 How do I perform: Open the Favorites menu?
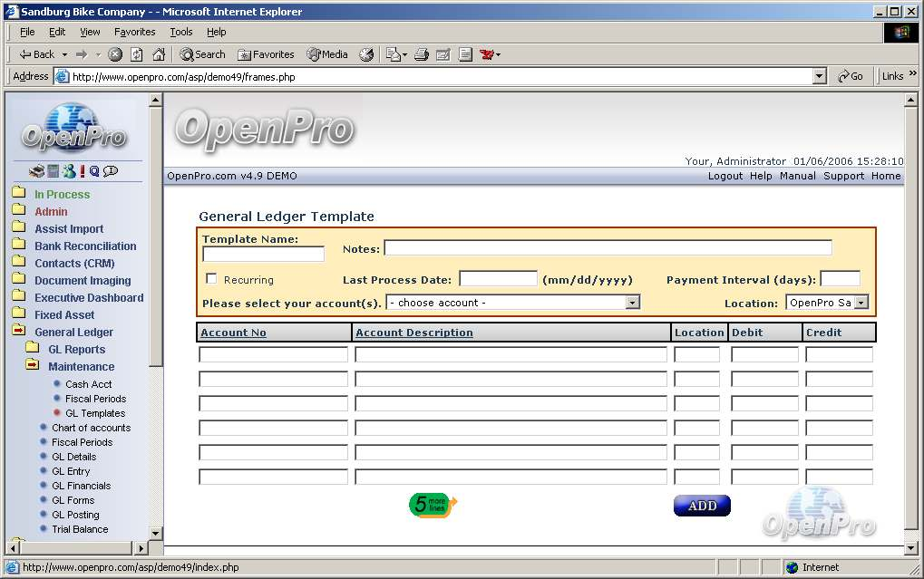point(134,32)
